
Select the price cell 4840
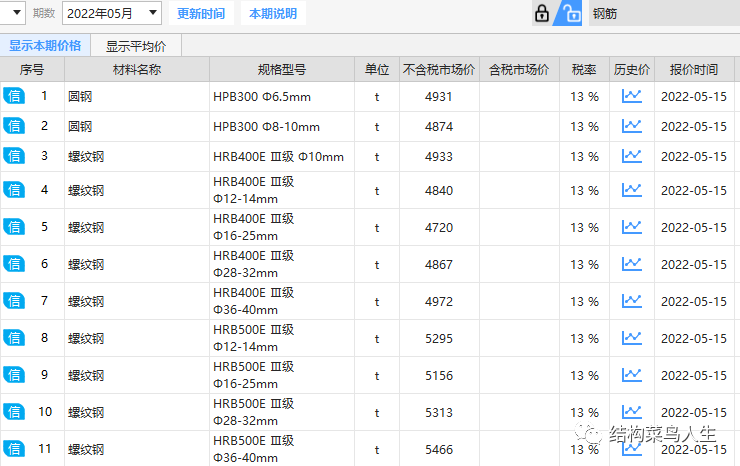pos(439,191)
